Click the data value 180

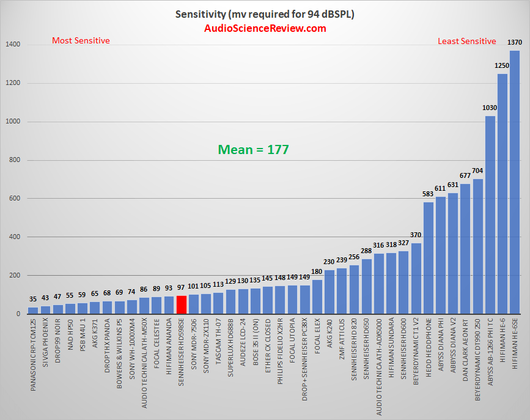click(x=317, y=271)
